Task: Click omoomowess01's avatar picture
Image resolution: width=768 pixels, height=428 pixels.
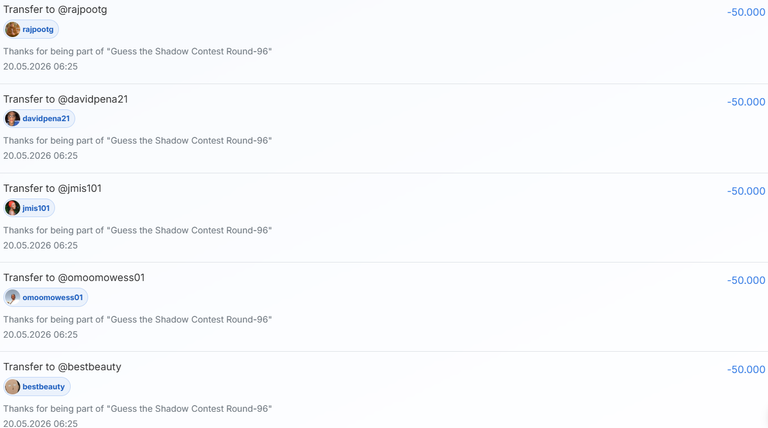Action: [12, 297]
